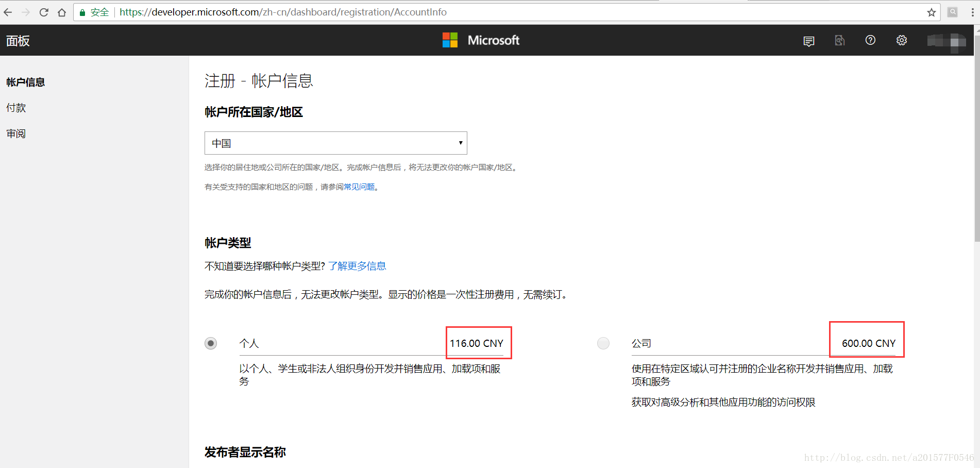
Task: Click the 600.00 CNY price text
Action: point(869,343)
